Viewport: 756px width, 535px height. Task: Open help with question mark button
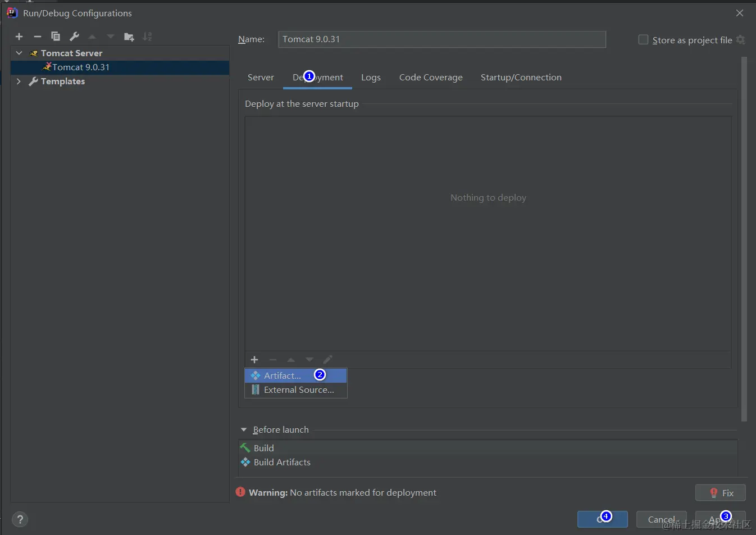pos(20,520)
